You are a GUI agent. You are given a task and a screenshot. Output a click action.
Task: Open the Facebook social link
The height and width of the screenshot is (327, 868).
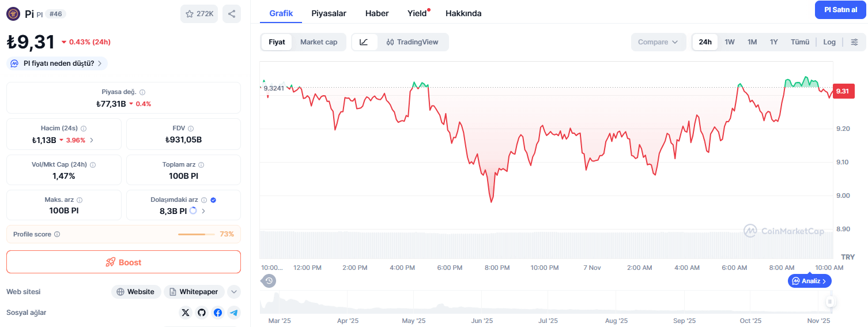tap(218, 313)
